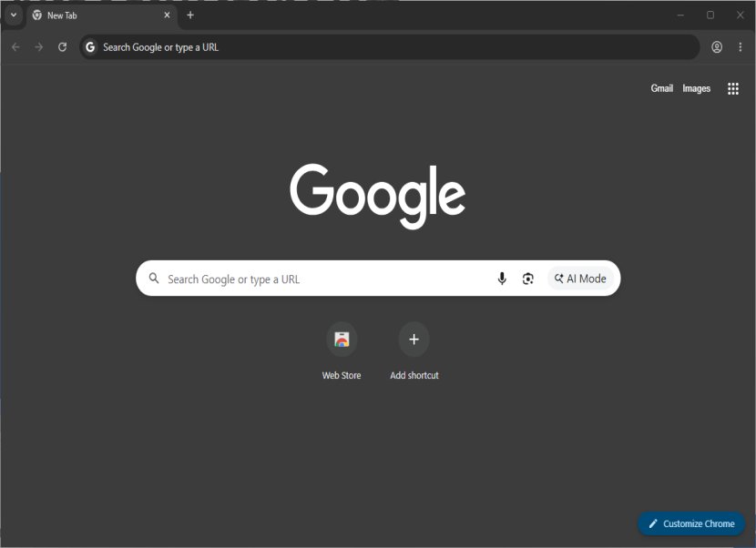Click the Google G icon in address bar
This screenshot has height=548, width=756.
90,47
